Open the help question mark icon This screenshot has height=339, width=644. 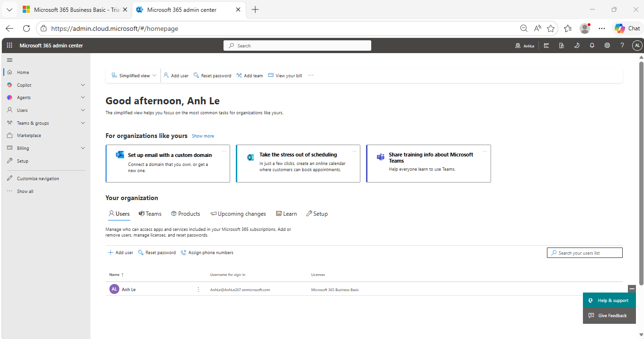(x=622, y=46)
